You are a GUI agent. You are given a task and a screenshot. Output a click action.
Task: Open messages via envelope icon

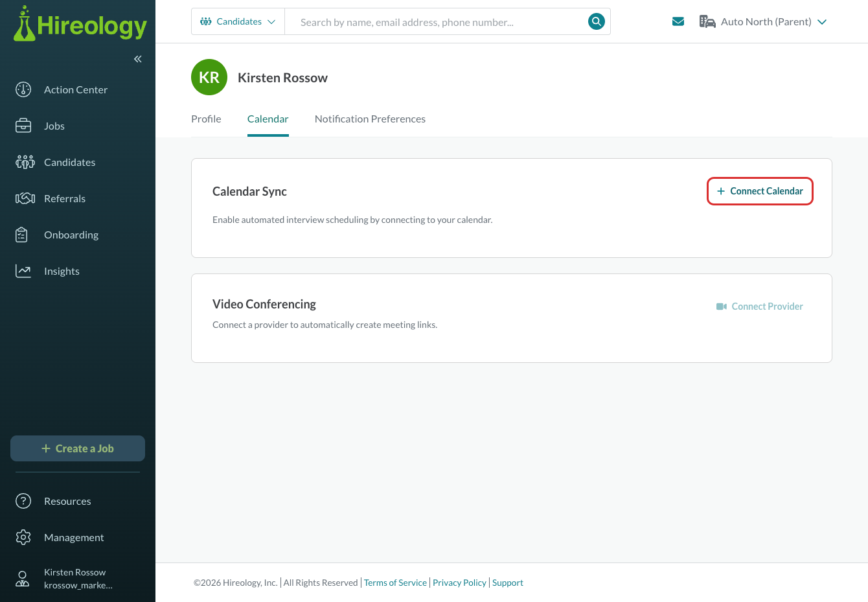[x=678, y=21]
